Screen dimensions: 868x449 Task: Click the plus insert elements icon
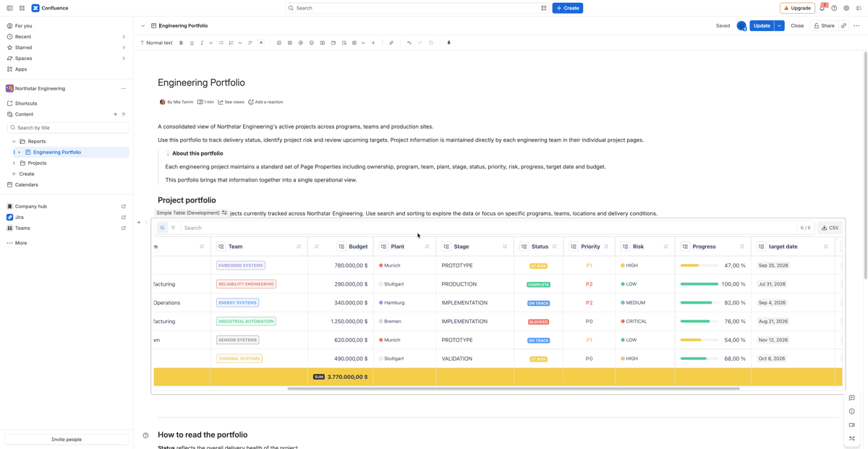pyautogui.click(x=373, y=43)
